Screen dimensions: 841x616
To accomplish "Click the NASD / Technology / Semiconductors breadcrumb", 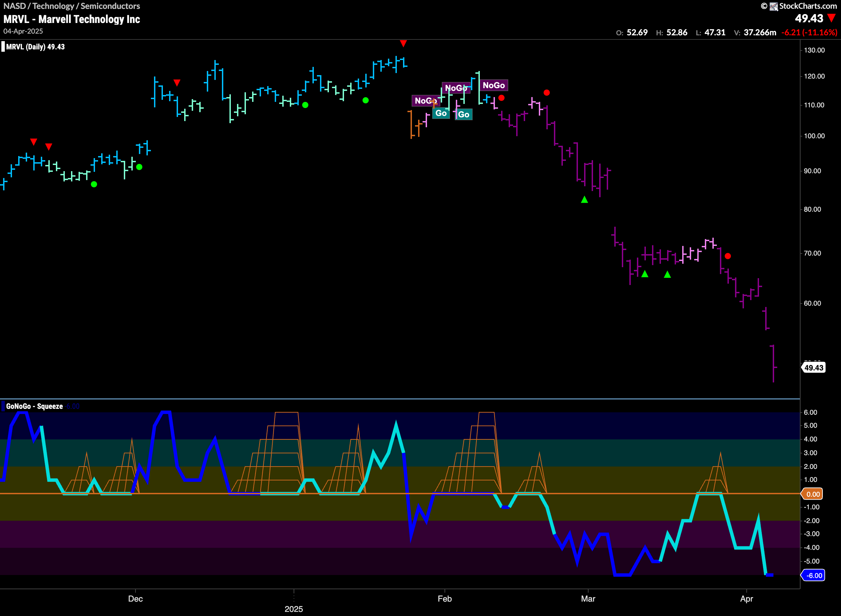I will pyautogui.click(x=72, y=6).
